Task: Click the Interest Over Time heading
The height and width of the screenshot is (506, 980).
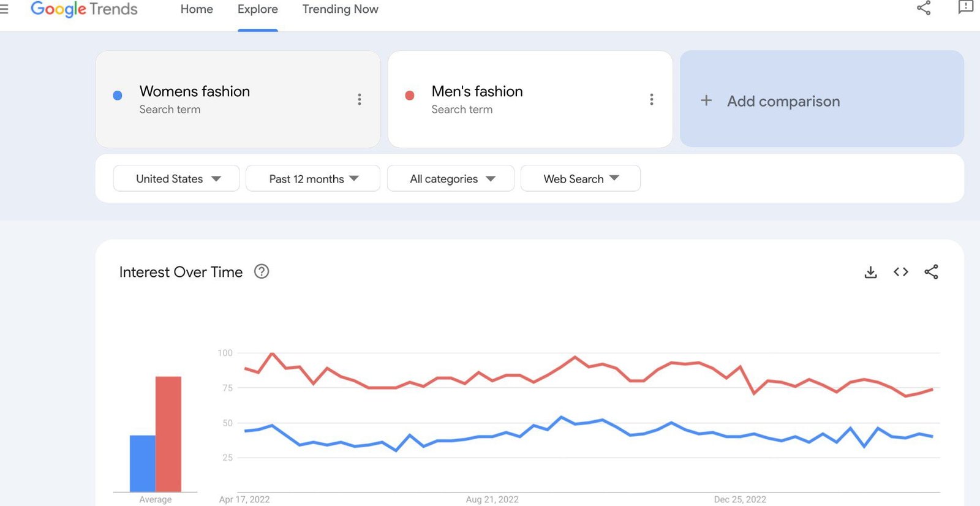Action: point(181,272)
